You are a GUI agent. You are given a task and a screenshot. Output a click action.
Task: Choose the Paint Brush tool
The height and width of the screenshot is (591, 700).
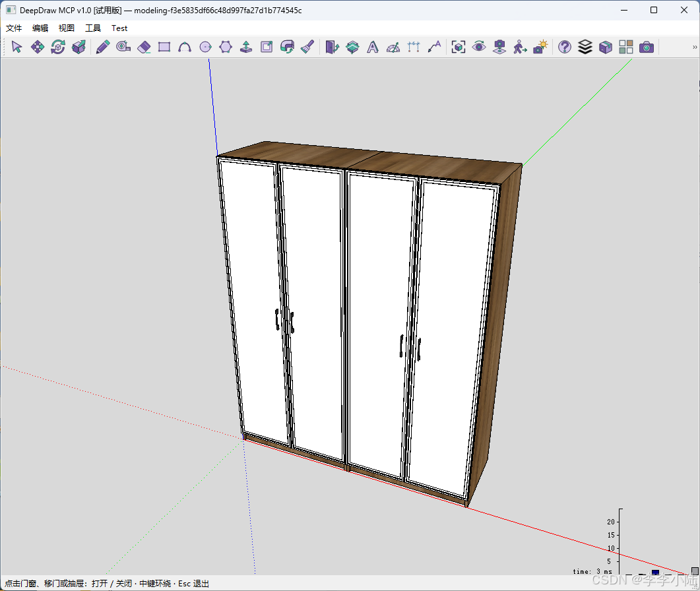pyautogui.click(x=307, y=47)
